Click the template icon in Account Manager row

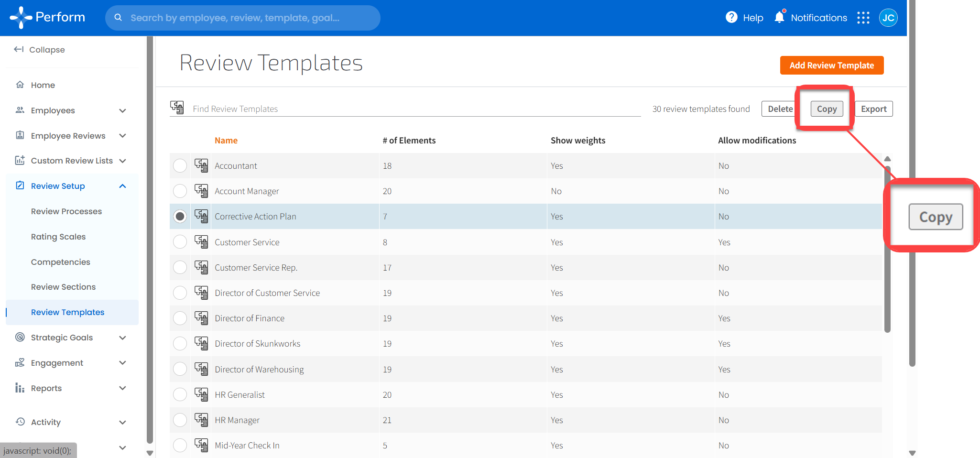point(201,191)
